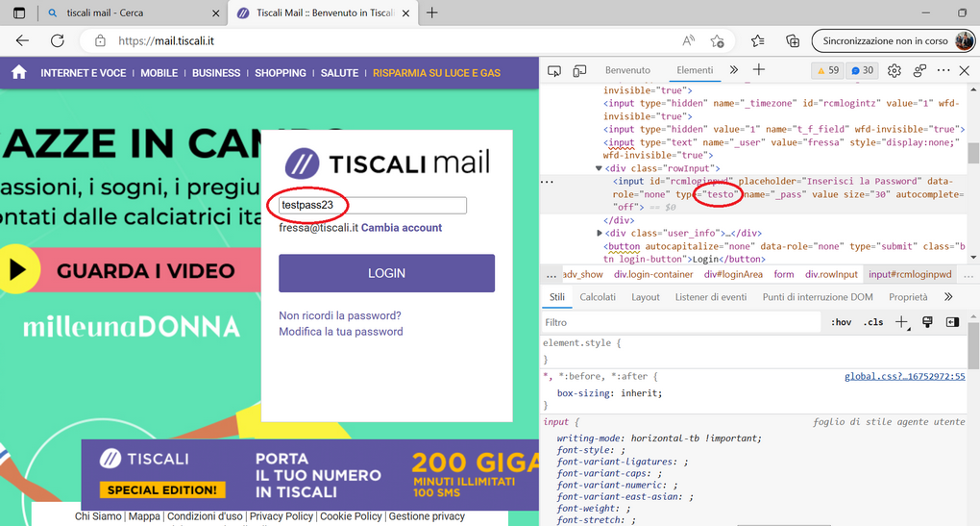Select div.login-container in breadcrumb

pos(653,275)
